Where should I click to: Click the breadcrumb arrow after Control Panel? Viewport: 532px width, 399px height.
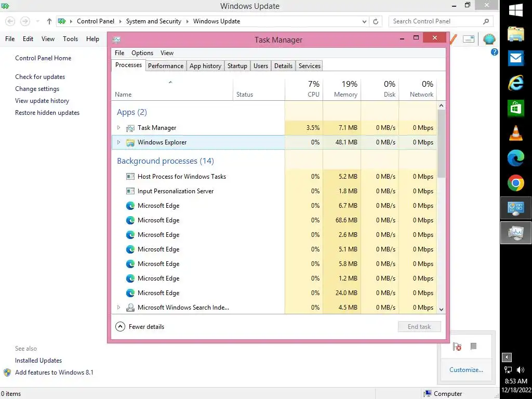[120, 21]
